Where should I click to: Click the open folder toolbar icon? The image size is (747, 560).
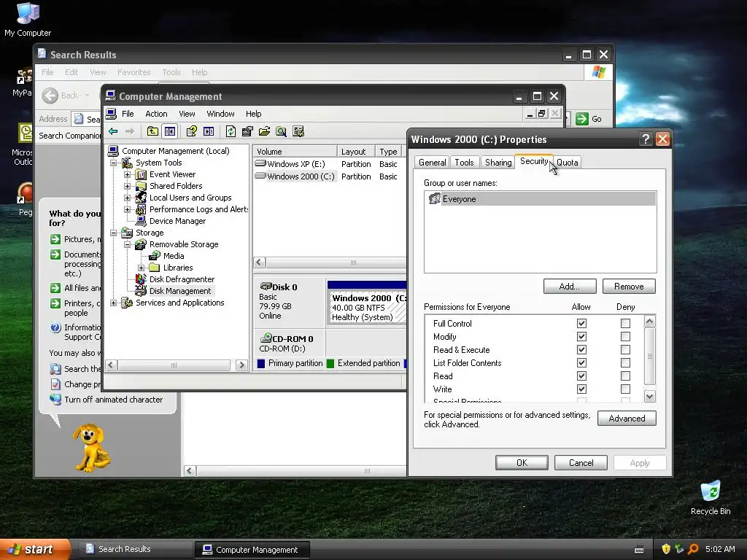coord(264,131)
